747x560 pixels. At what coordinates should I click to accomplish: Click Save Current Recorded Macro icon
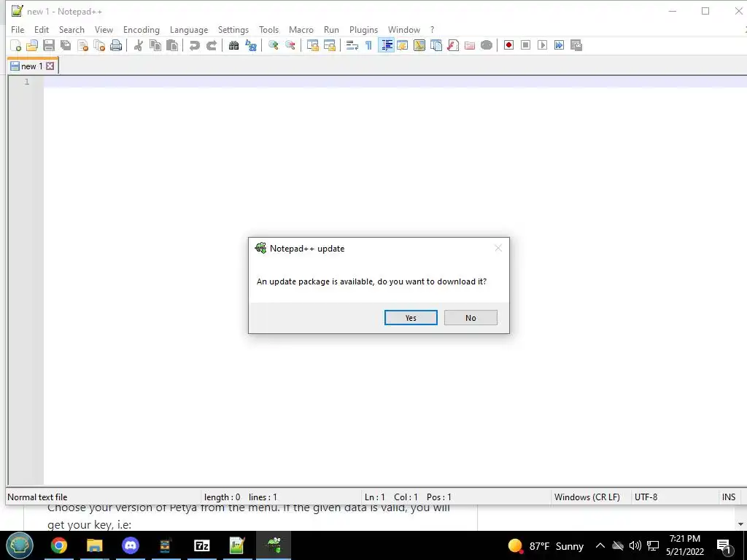(576, 45)
